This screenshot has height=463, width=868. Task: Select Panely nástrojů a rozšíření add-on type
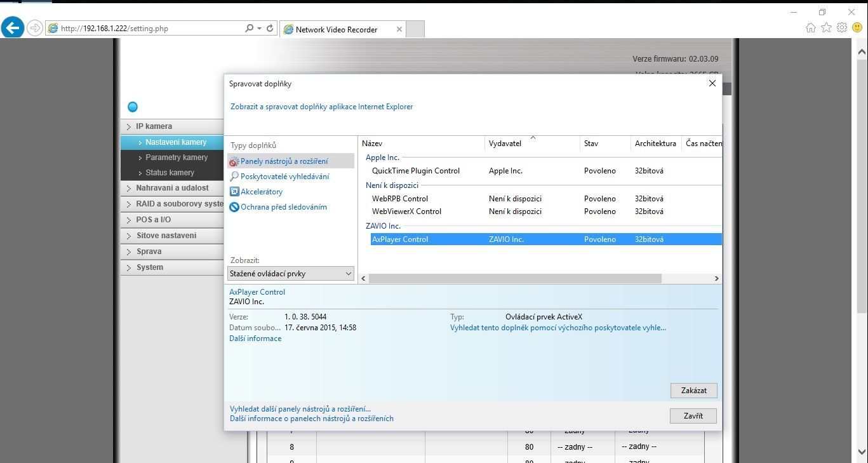click(284, 161)
